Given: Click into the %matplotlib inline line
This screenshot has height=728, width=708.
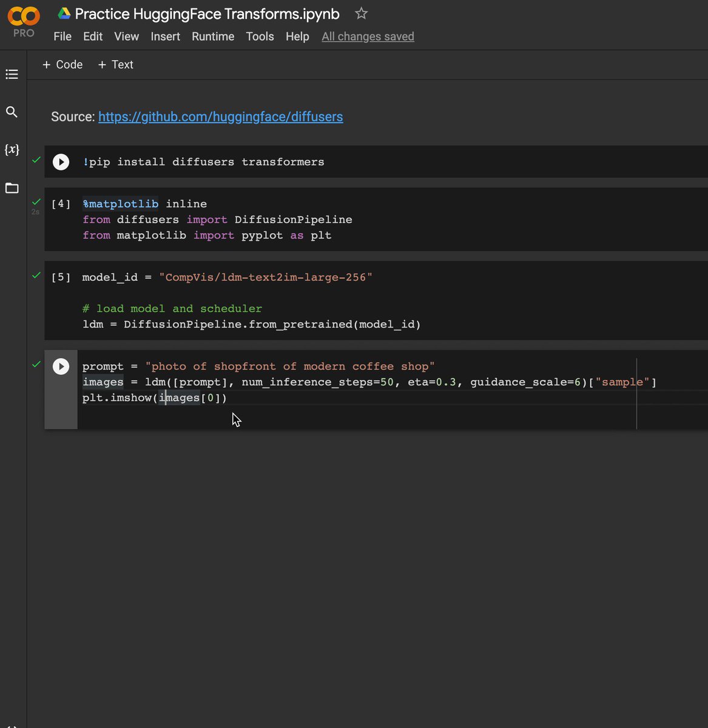Looking at the screenshot, I should 144,204.
